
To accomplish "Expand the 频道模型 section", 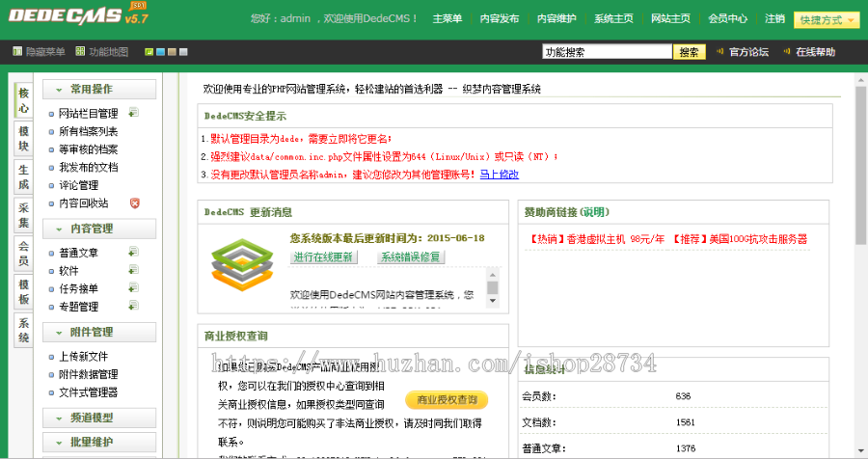I will coord(99,418).
